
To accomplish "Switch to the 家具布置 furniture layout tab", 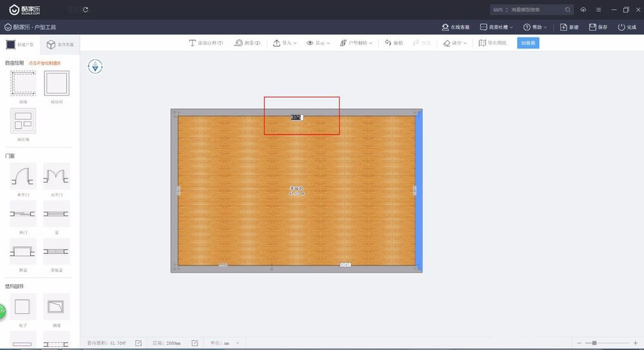I will pos(59,44).
